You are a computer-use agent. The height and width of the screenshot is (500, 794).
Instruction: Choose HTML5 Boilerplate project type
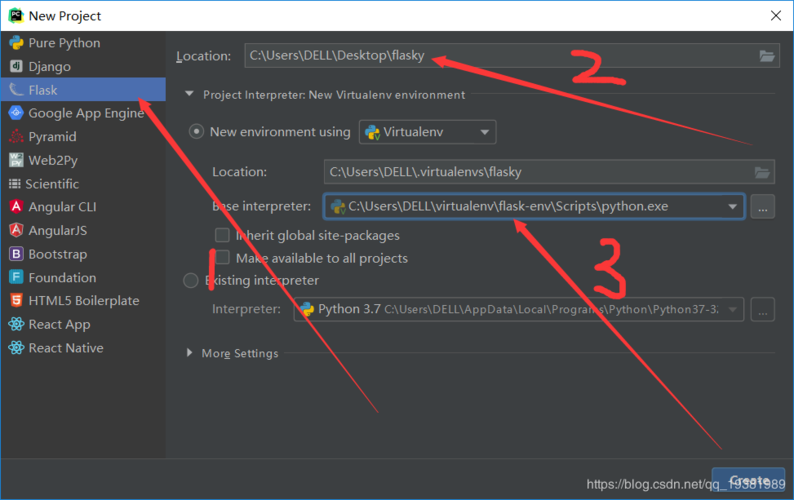(x=83, y=300)
